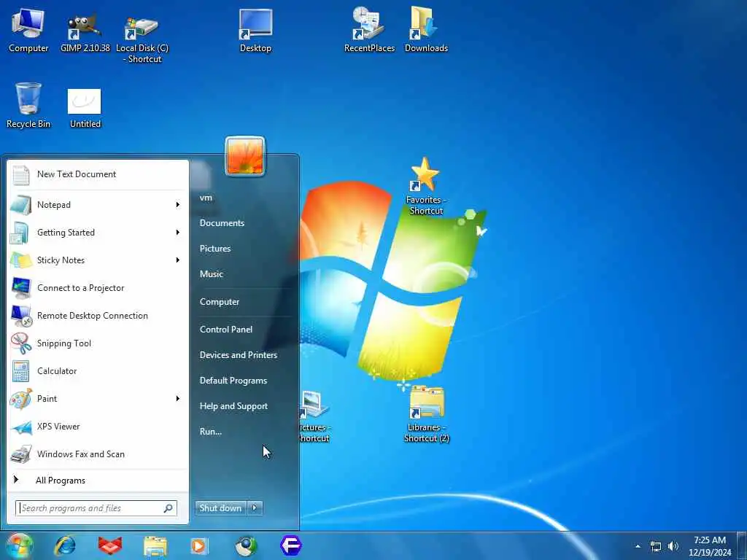
Task: Open Music from the Start menu
Action: pos(212,274)
